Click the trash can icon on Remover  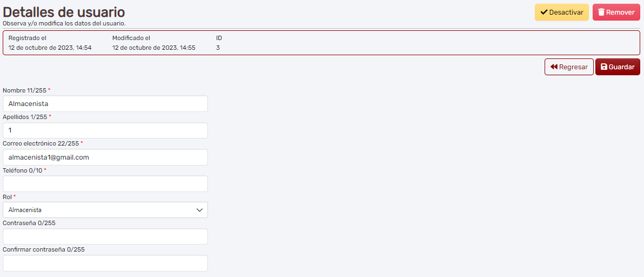click(601, 12)
